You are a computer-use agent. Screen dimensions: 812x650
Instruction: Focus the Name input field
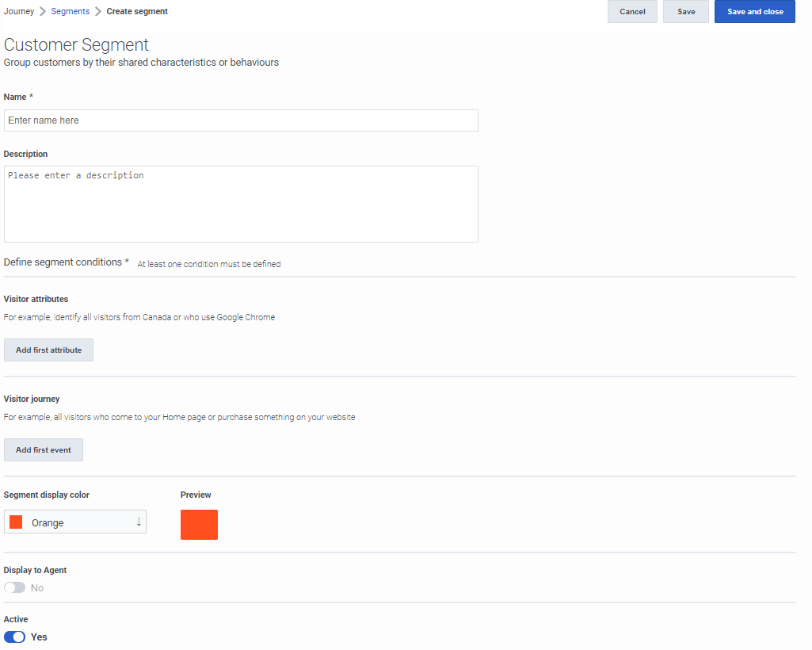241,120
